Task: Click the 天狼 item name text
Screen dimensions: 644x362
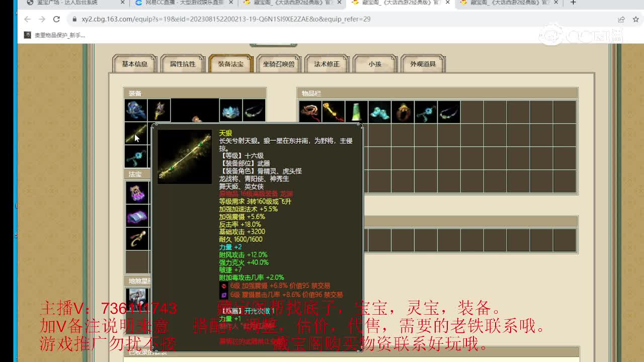Action: (x=225, y=133)
